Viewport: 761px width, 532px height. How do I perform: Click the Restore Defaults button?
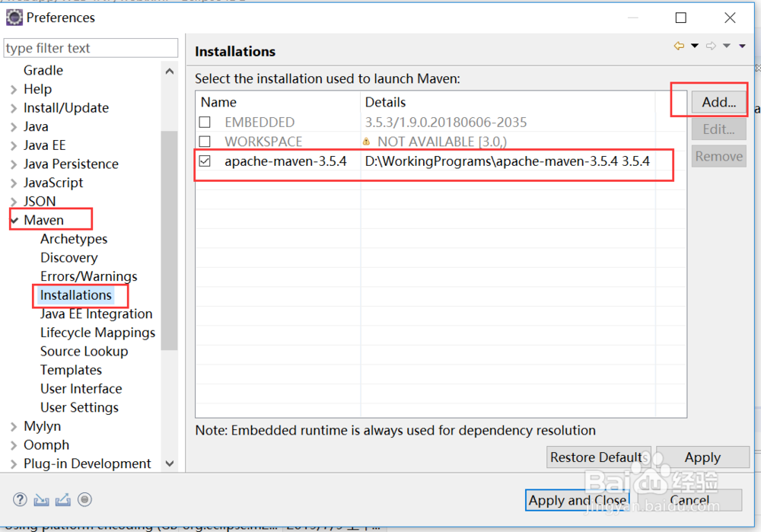click(599, 457)
